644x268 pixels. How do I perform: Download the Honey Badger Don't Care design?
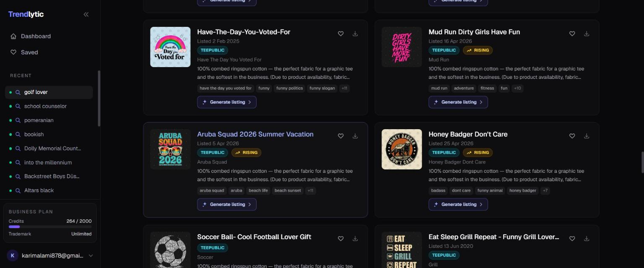(x=587, y=136)
